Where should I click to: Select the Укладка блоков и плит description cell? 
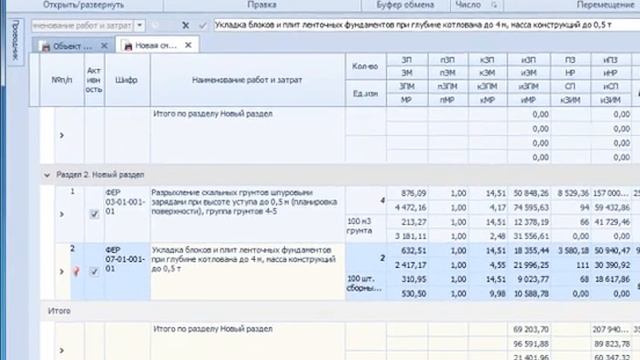(247, 271)
